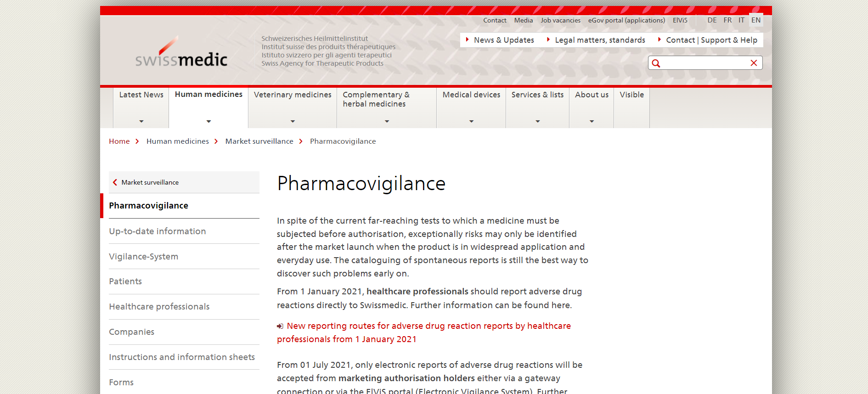Click the Swissmedic logo
Screen dimensions: 868x394
pyautogui.click(x=181, y=53)
